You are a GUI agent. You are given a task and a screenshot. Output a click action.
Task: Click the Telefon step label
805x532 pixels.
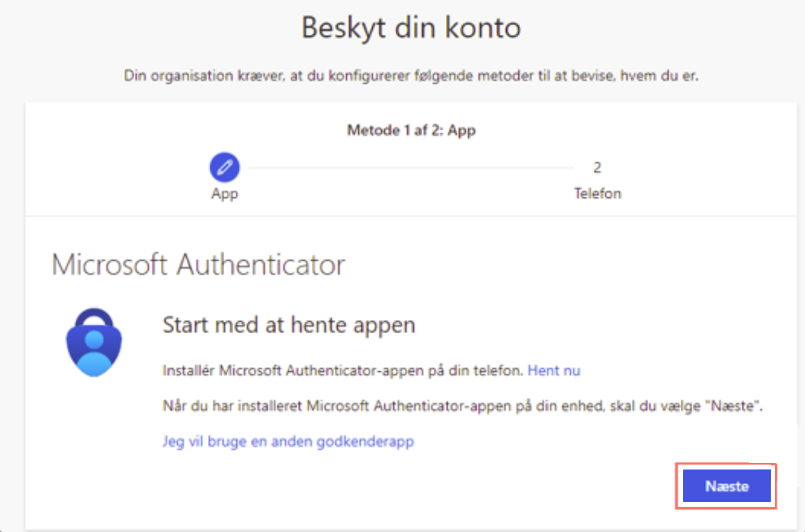tap(597, 194)
